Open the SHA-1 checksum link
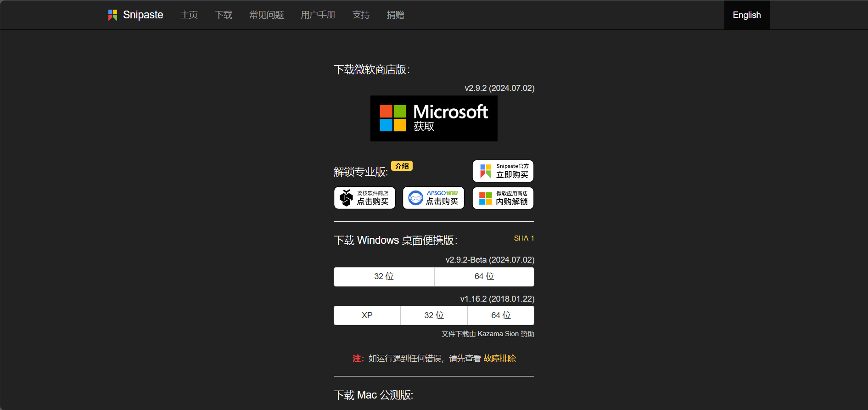 (524, 238)
